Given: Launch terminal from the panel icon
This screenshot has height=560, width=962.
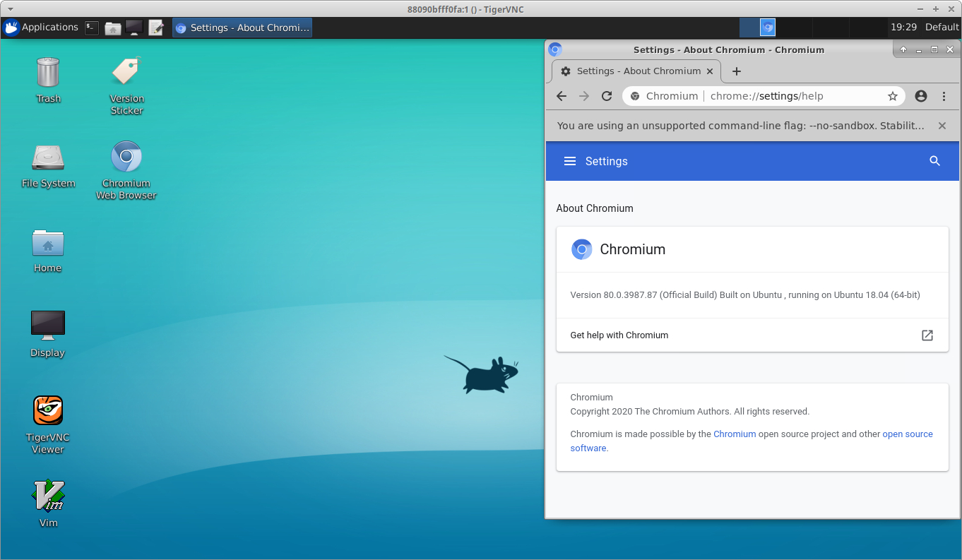Looking at the screenshot, I should (x=92, y=28).
